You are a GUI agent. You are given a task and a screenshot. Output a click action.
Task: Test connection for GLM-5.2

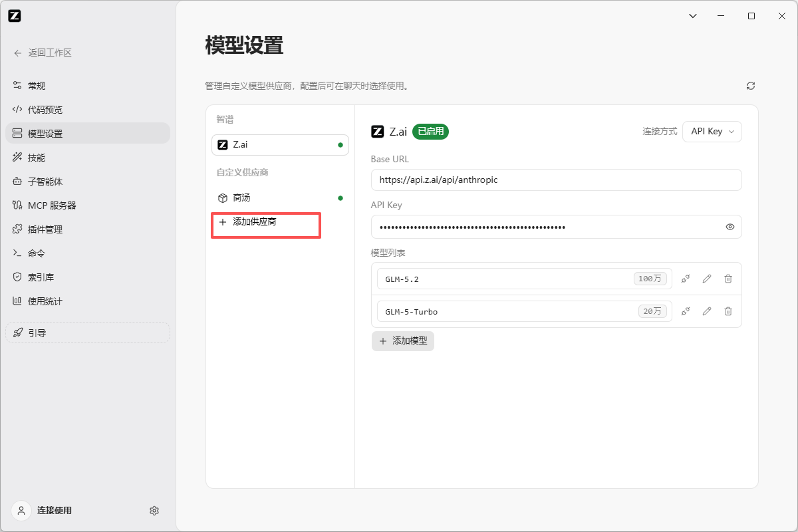click(x=686, y=279)
